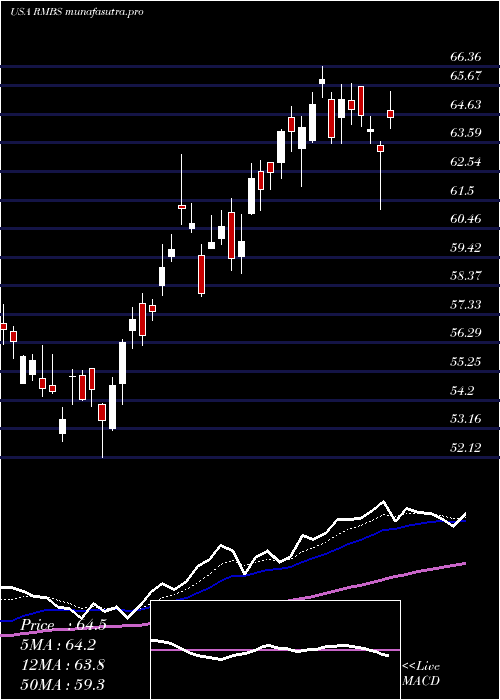This screenshot has height=700, width=500.
Task: Click the 12MA : 63.8 readout
Action: tap(63, 665)
